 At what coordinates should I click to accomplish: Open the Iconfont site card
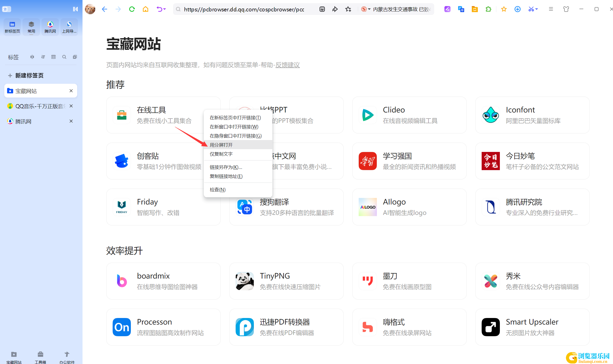click(532, 115)
